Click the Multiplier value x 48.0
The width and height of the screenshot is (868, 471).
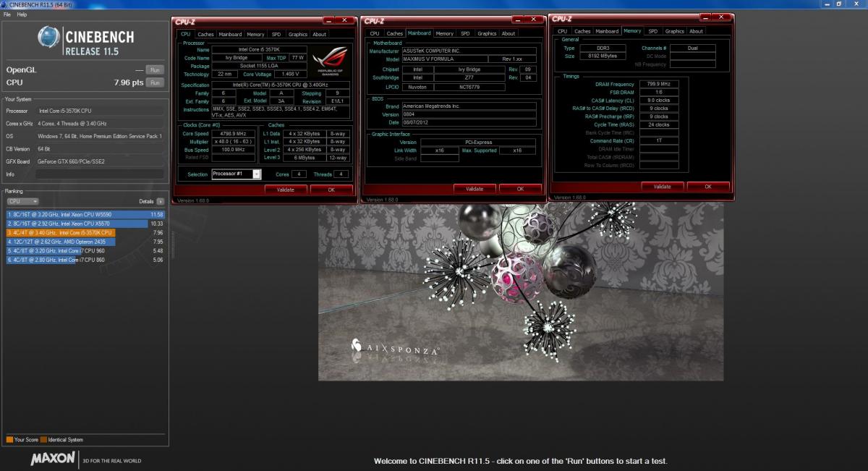tap(233, 142)
